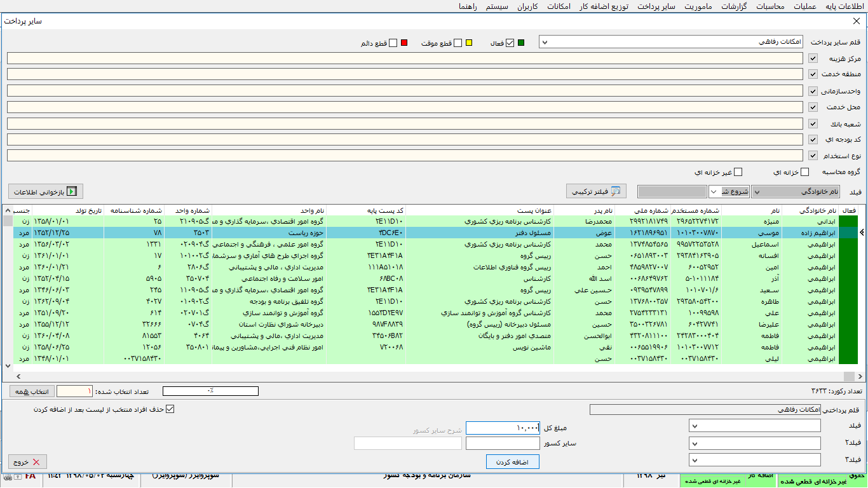Screen dimensions: 868x488
Task: Enable the قطع دائم checkbox
Action: click(x=393, y=43)
